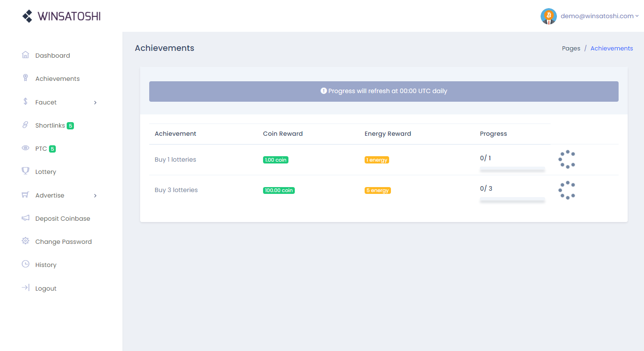Open the Advertise menu item

pos(50,195)
